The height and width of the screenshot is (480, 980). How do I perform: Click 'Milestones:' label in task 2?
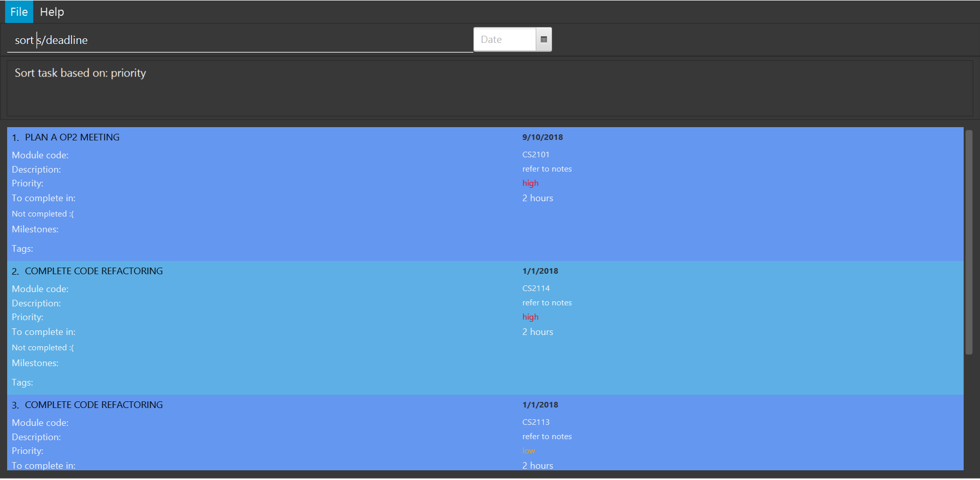point(35,363)
